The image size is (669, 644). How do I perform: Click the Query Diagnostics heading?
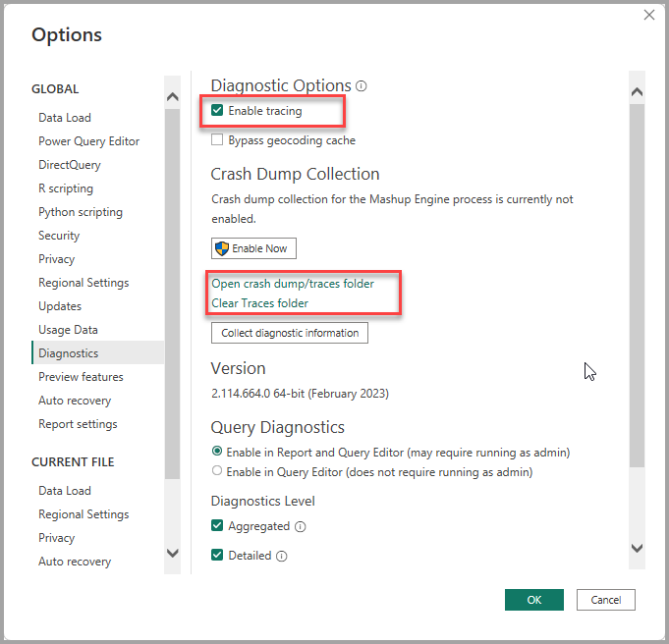pyautogui.click(x=278, y=427)
